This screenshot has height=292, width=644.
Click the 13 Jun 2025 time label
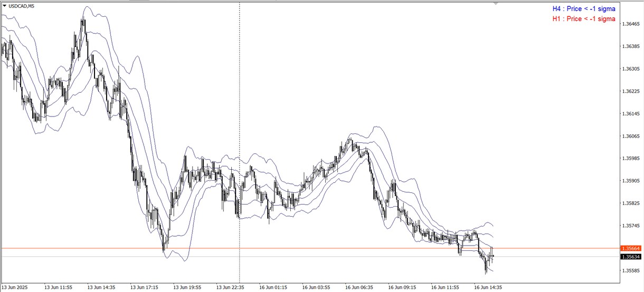pos(14,288)
